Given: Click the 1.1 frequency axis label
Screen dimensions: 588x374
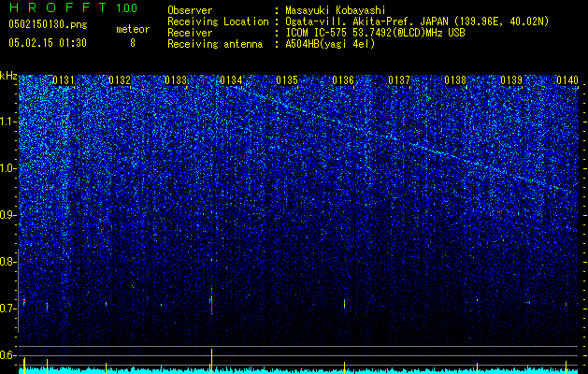Looking at the screenshot, I should tap(7, 122).
